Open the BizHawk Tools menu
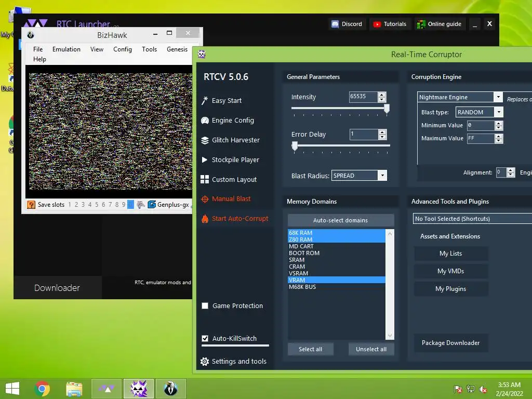The height and width of the screenshot is (399, 532). tap(149, 49)
